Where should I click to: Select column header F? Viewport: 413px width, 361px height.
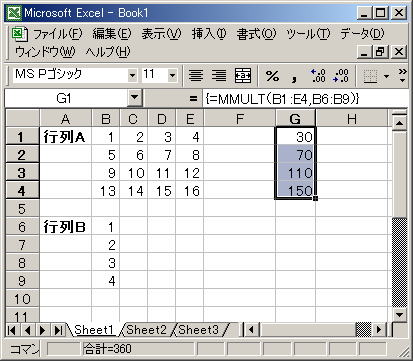(x=239, y=118)
